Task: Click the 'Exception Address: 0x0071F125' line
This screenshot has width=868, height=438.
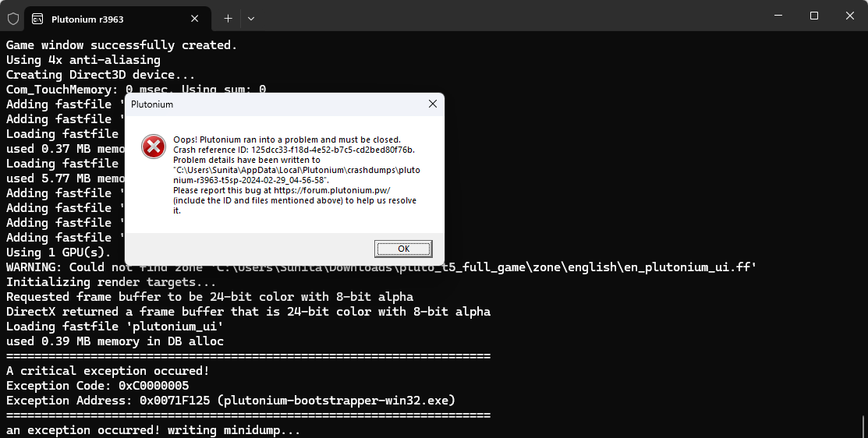Action: (231, 401)
